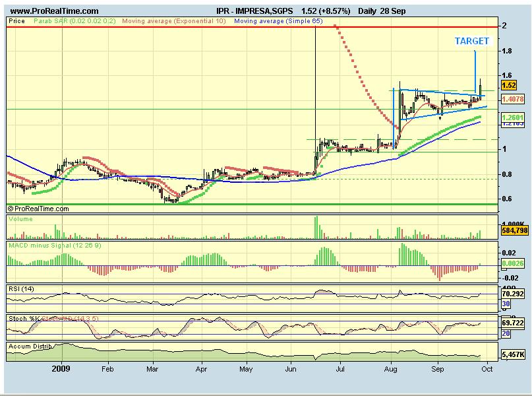Click the Sep label on time axis
Image resolution: width=532 pixels, height=396 pixels.
(438, 369)
